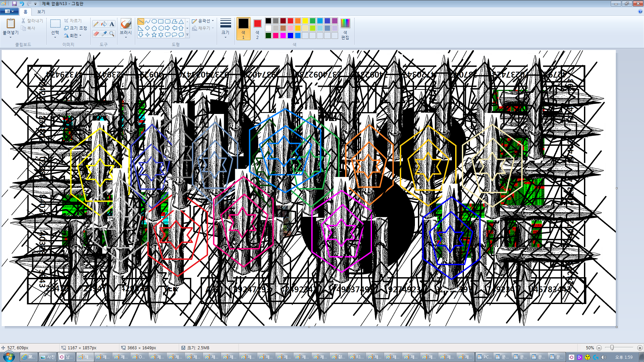Activate Color 1 (색 1) box

tap(244, 28)
